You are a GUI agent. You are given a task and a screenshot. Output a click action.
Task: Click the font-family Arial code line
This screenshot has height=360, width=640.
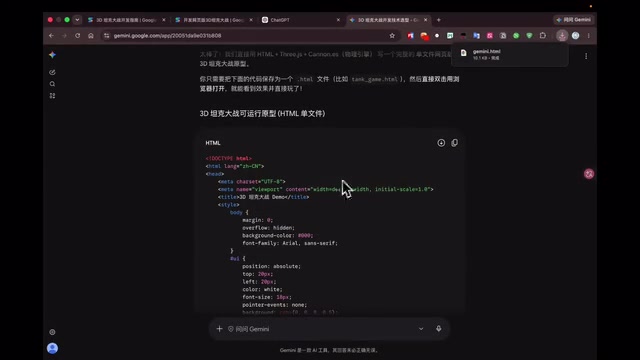(290, 243)
